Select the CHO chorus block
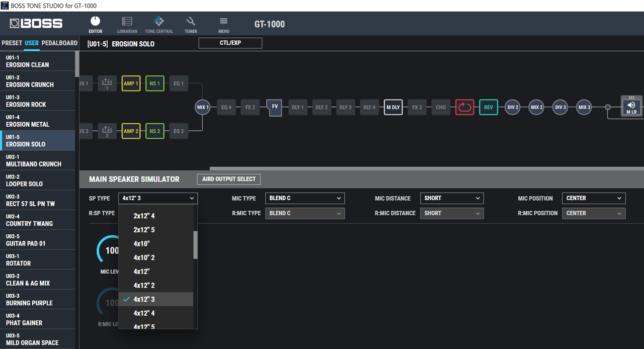Image resolution: width=644 pixels, height=349 pixels. [441, 107]
